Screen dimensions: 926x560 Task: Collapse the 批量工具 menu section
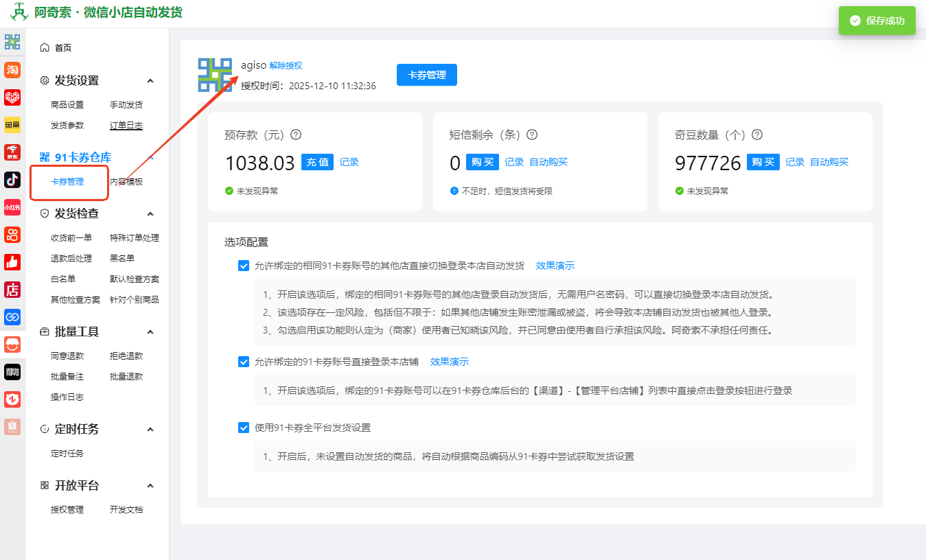(150, 332)
